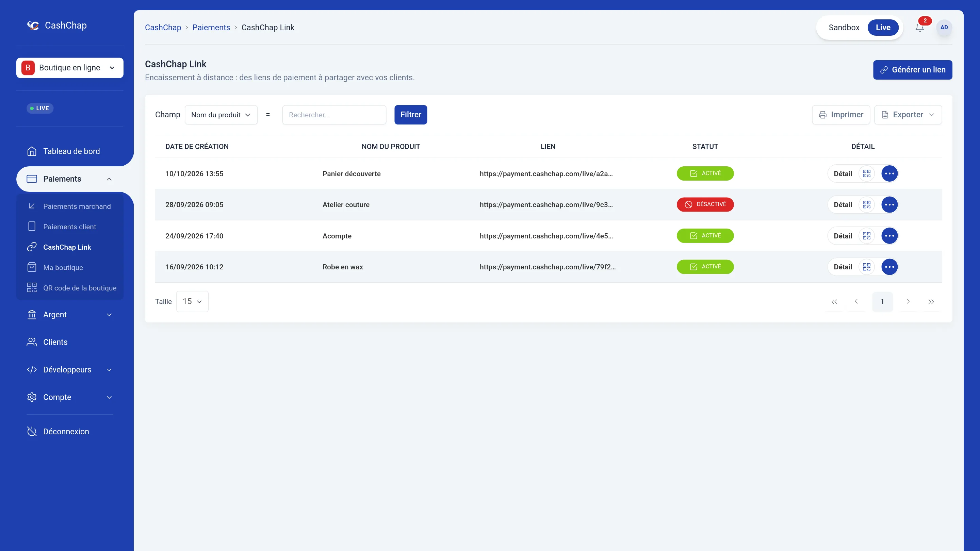Open the Nom du produit field dropdown
Viewport: 980px width, 551px height.
(x=221, y=115)
